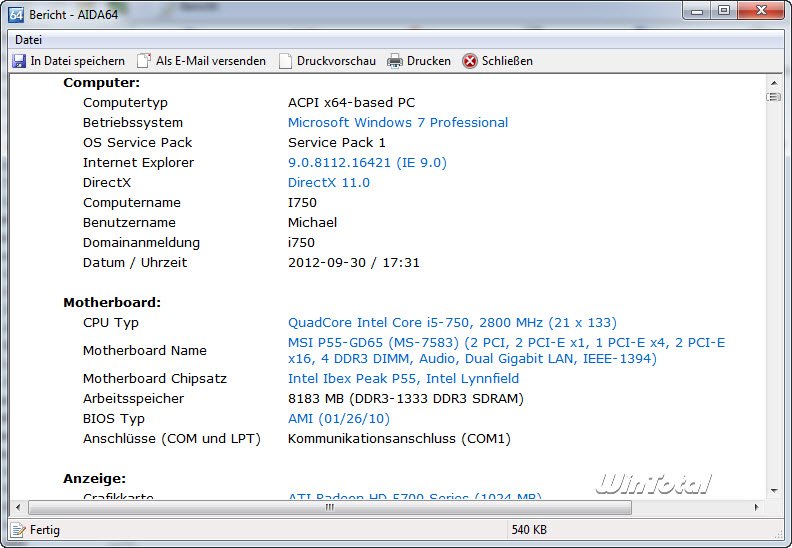Image resolution: width=792 pixels, height=548 pixels.
Task: Click the DirectX field label
Action: pyautogui.click(x=107, y=183)
